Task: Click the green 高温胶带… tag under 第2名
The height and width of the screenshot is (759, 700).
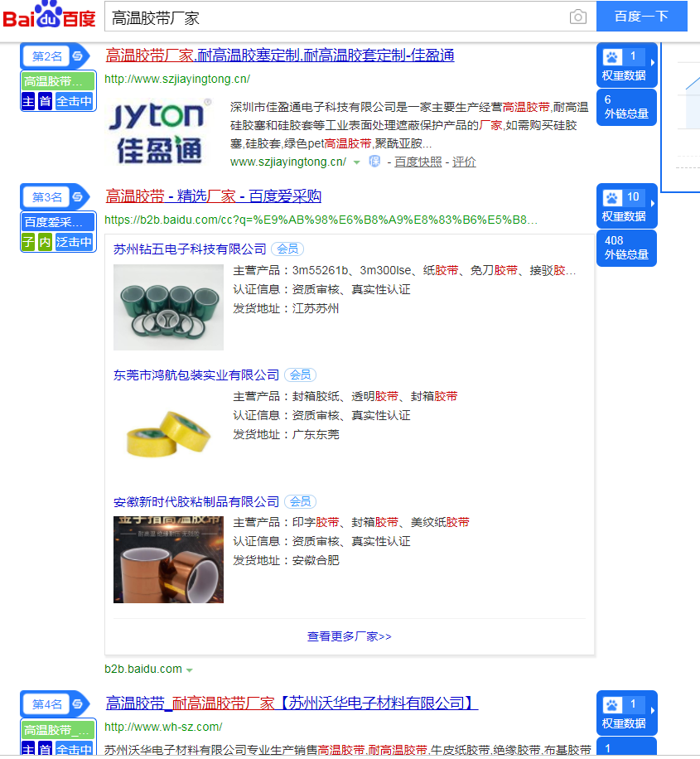Action: [58, 81]
